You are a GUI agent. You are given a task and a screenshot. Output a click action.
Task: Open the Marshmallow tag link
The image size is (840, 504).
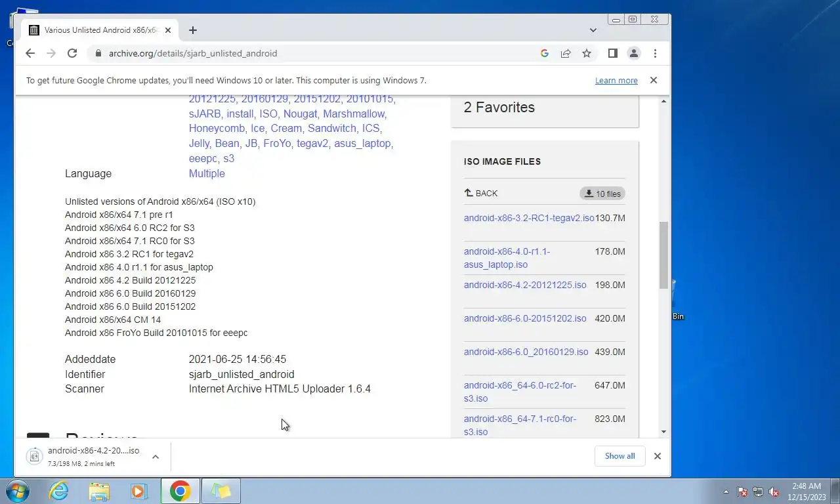tap(354, 114)
